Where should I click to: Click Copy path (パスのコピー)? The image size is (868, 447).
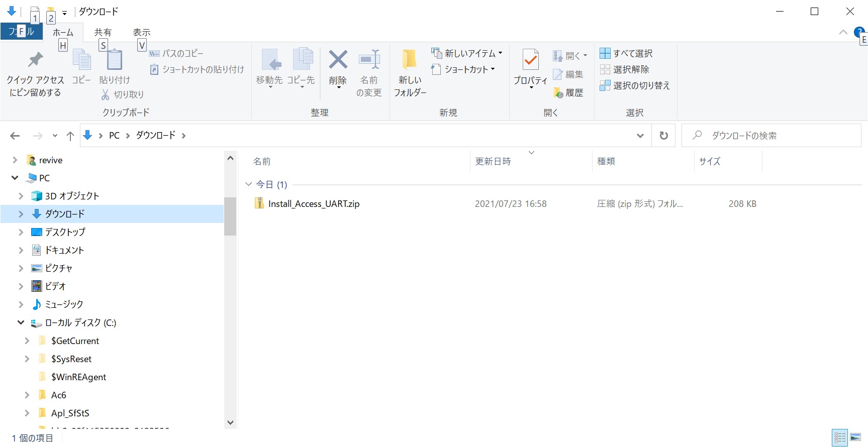point(176,53)
